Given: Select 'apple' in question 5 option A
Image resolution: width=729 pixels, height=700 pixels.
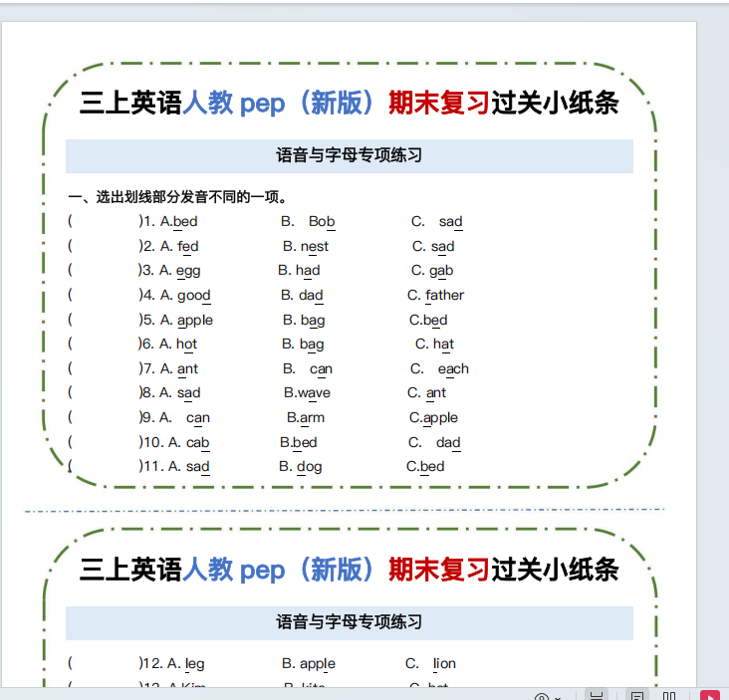Looking at the screenshot, I should point(195,321).
